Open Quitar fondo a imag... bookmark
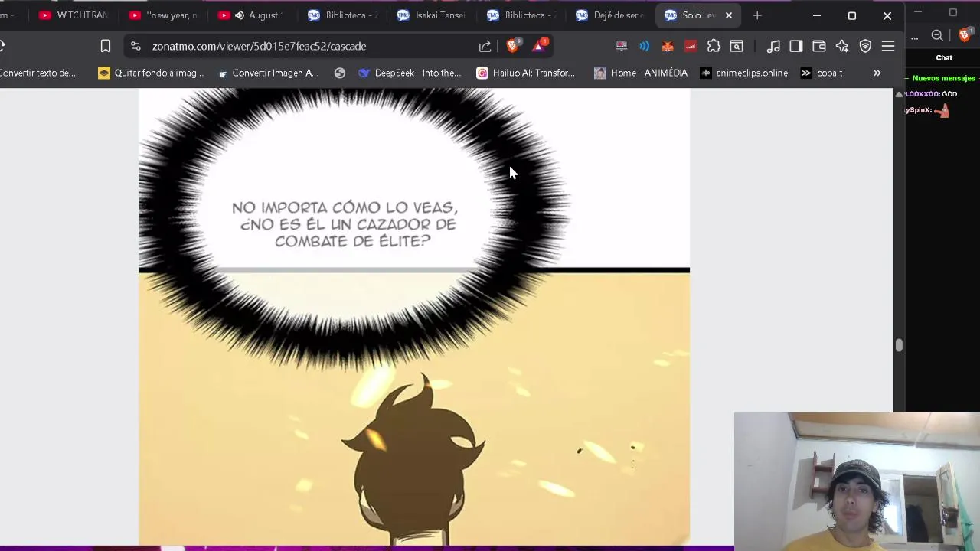 [152, 73]
